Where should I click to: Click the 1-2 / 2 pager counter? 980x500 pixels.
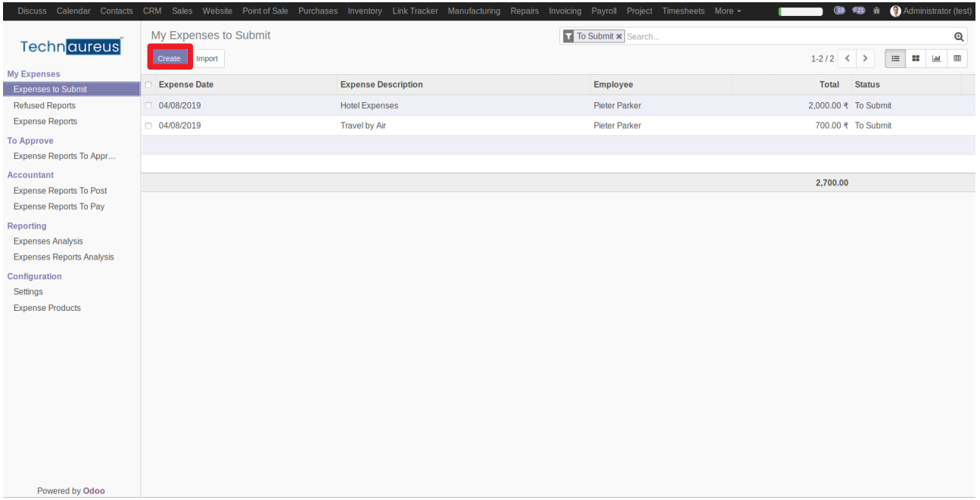click(x=822, y=58)
